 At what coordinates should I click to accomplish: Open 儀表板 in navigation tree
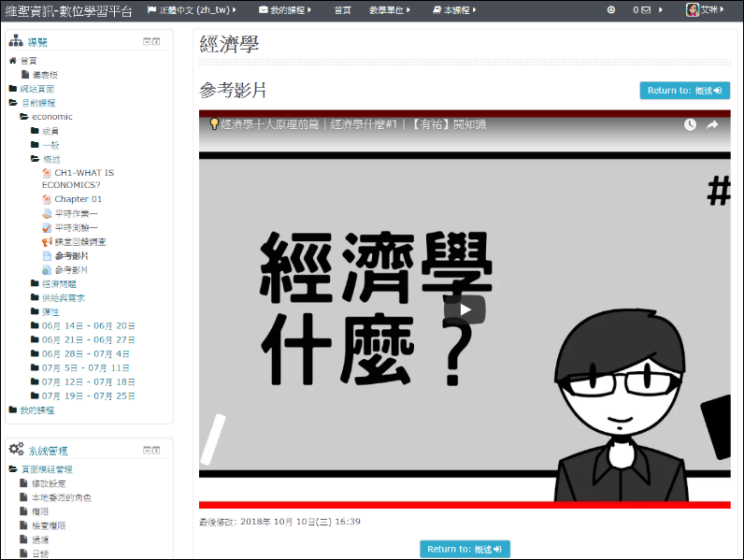pyautogui.click(x=45, y=75)
